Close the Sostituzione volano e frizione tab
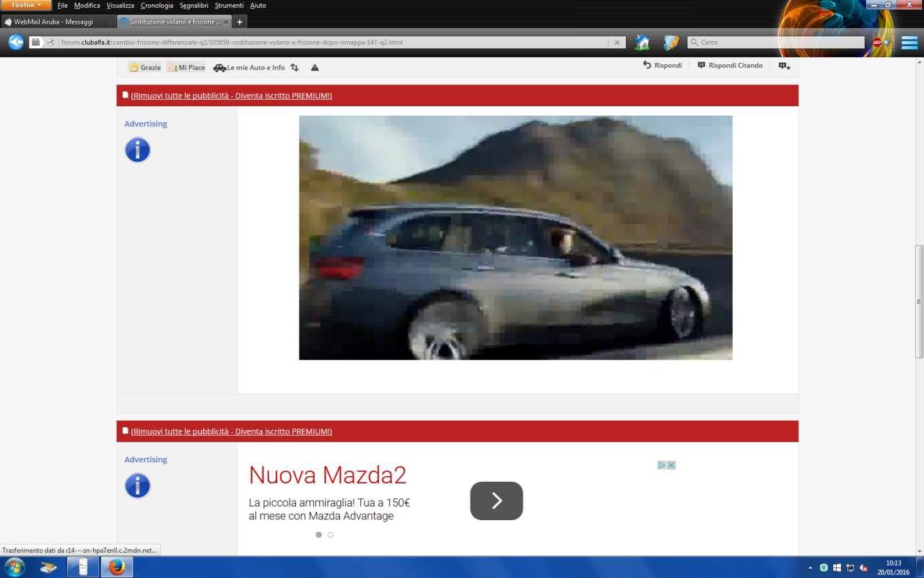The width and height of the screenshot is (924, 578). tap(226, 22)
